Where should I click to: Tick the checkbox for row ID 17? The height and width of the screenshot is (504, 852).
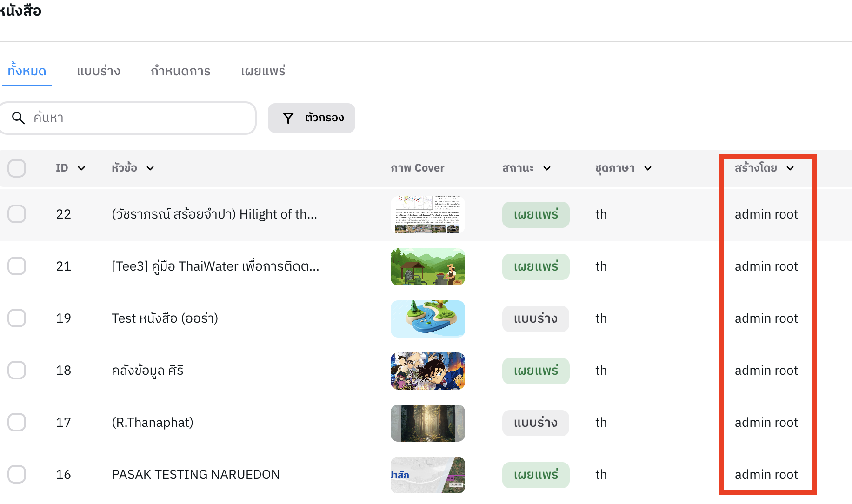pyautogui.click(x=17, y=422)
